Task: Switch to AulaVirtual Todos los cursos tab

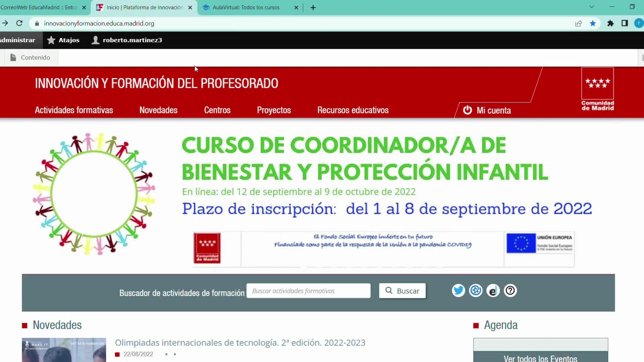Action: (x=246, y=7)
